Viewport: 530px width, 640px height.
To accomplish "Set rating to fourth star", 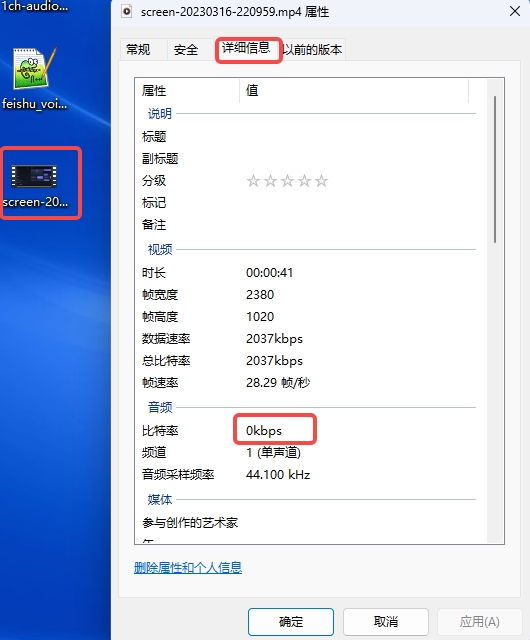I will (x=305, y=180).
